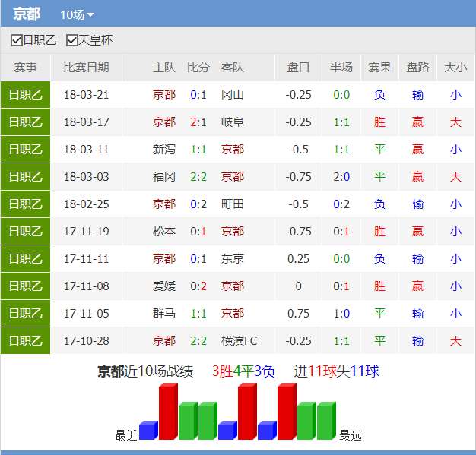Click the 0:2 score of 爱媛 vs 京都

pyautogui.click(x=198, y=286)
